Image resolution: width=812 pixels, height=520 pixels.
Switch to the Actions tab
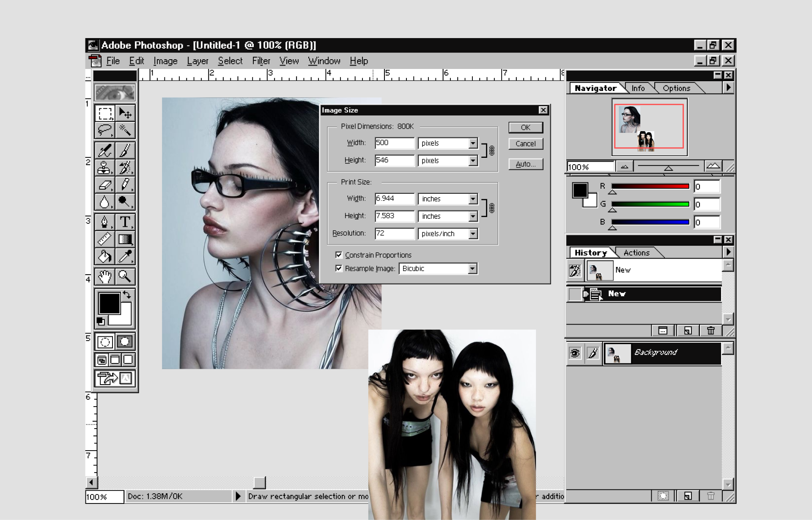click(636, 253)
